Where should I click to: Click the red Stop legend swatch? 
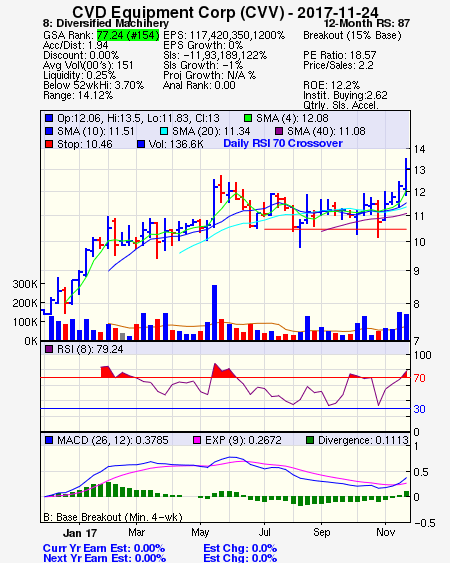point(49,144)
